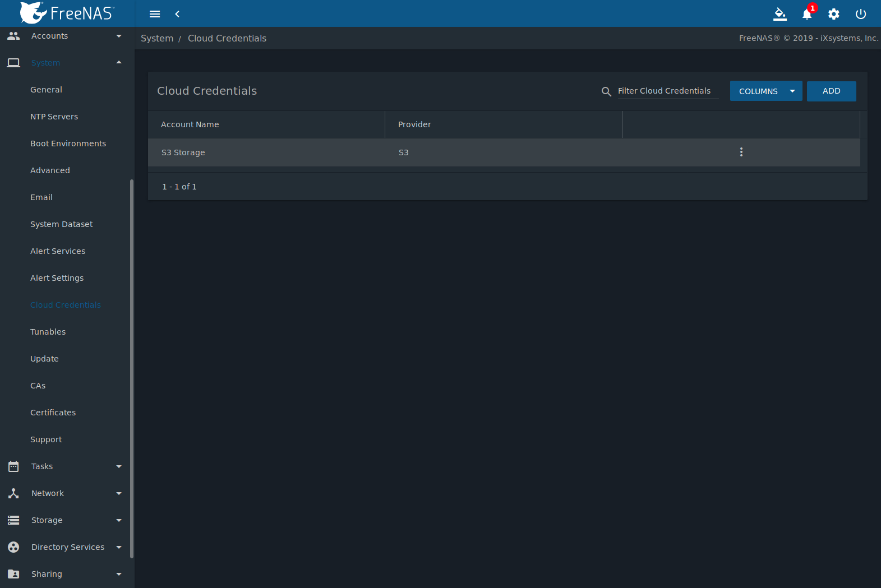The height and width of the screenshot is (588, 881).
Task: Select Cloud Credentials in sidebar
Action: [66, 305]
